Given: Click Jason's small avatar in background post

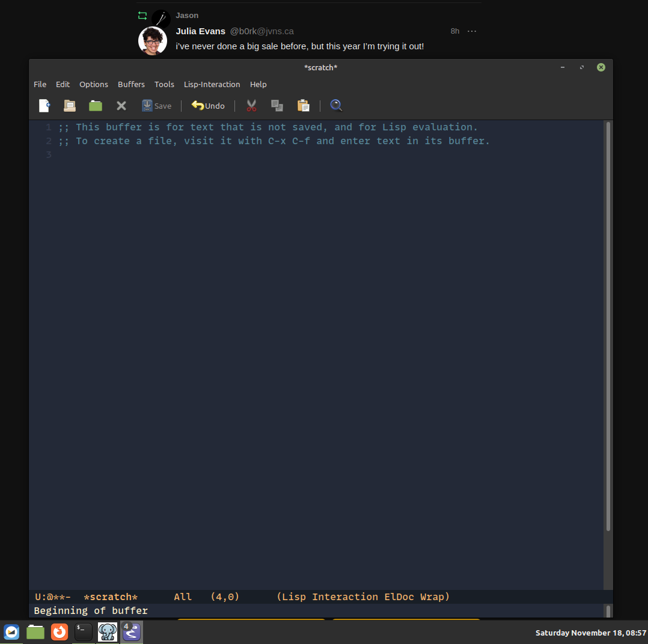Looking at the screenshot, I should click(161, 19).
